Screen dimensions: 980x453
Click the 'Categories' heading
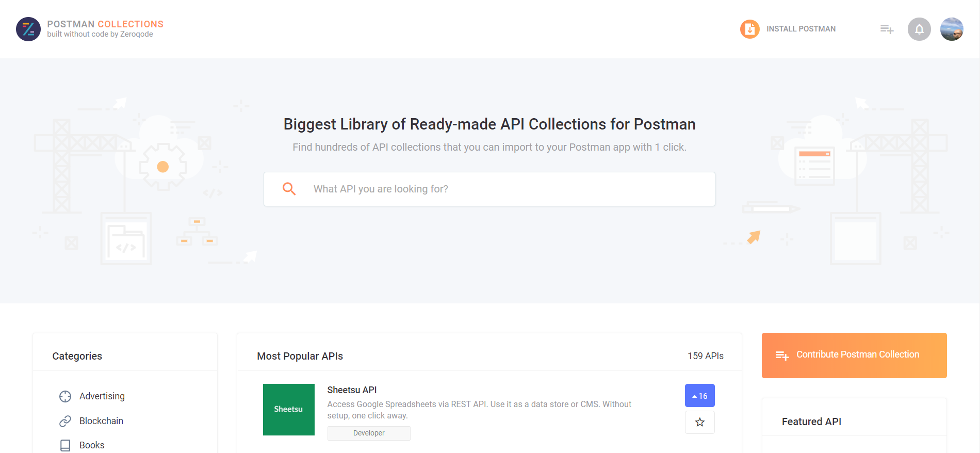[x=77, y=356]
